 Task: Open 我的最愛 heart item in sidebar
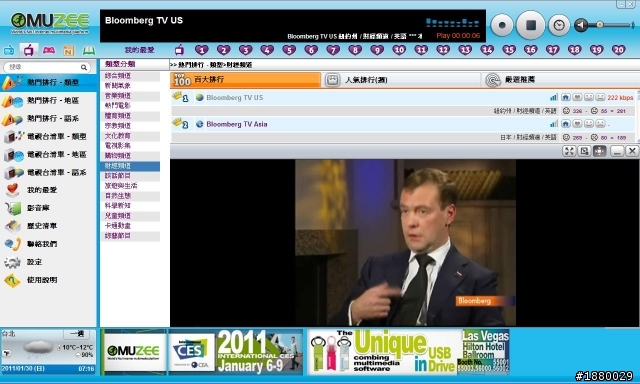click(48, 190)
